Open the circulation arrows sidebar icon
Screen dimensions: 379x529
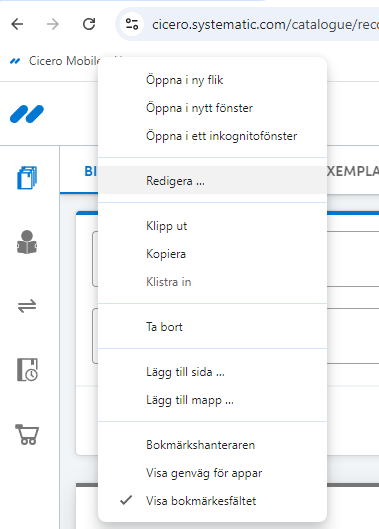27,306
